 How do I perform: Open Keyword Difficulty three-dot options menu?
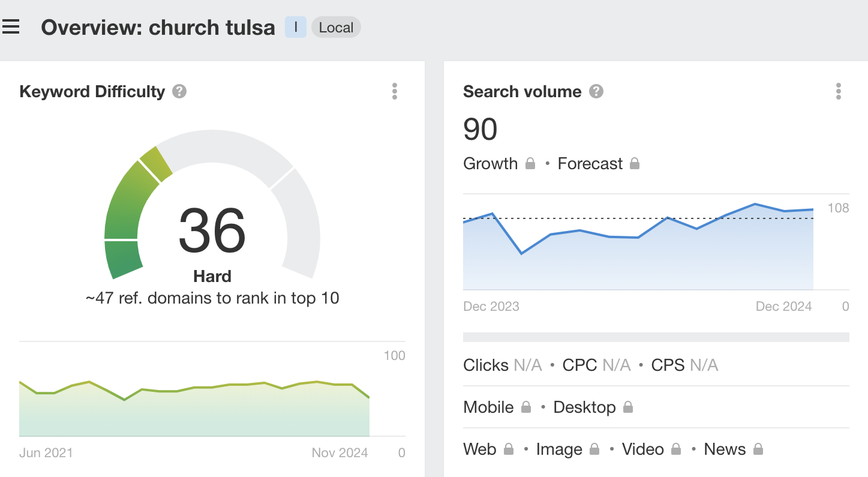tap(394, 91)
